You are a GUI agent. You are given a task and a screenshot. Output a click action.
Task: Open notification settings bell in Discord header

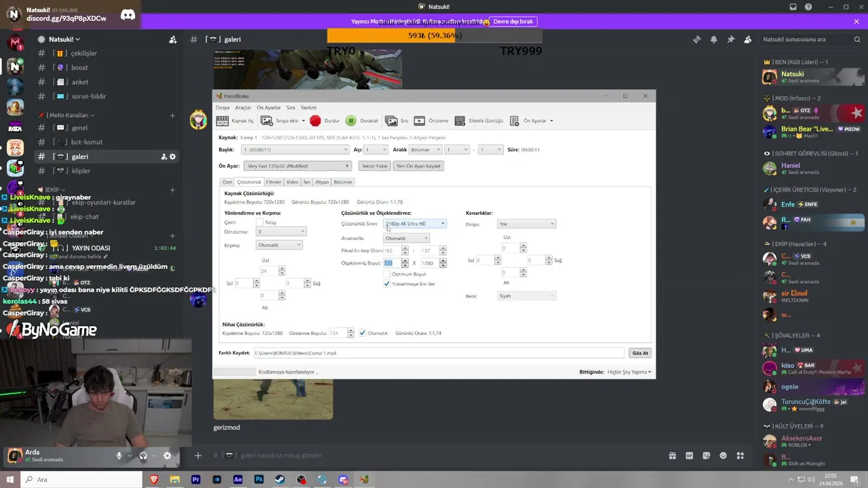point(713,39)
